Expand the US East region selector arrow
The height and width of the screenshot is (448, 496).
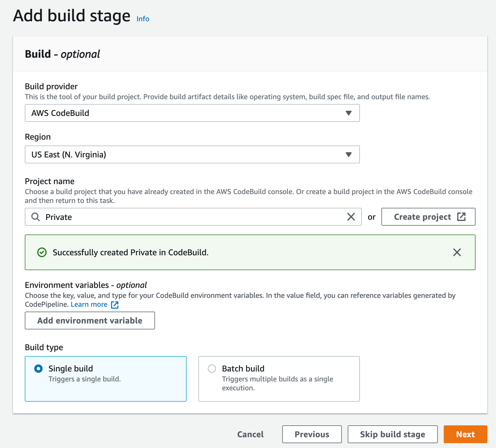pyautogui.click(x=349, y=154)
